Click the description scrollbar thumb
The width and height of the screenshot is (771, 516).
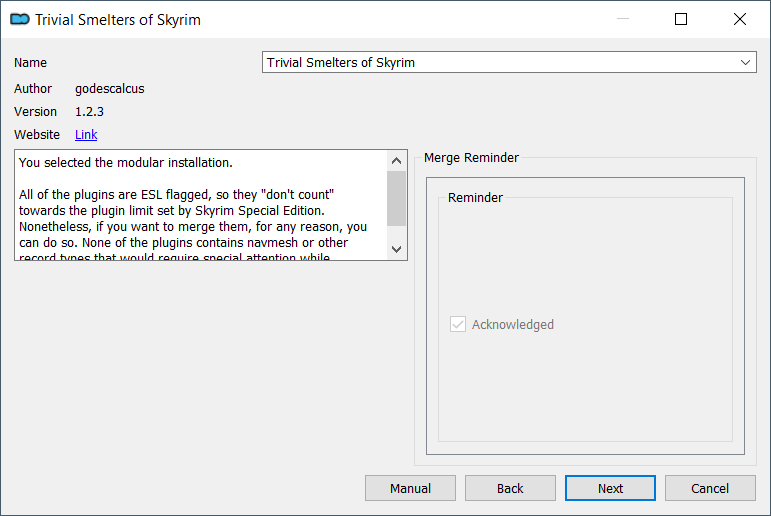396,198
